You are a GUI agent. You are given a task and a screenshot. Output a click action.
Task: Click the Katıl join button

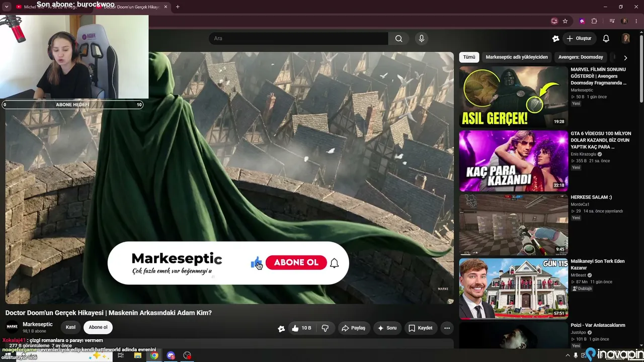tap(70, 327)
